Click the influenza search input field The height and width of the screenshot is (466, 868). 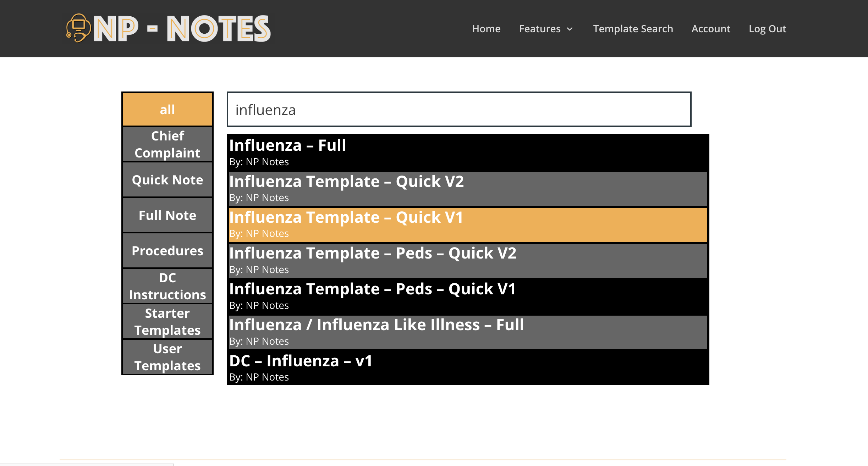[x=459, y=109]
